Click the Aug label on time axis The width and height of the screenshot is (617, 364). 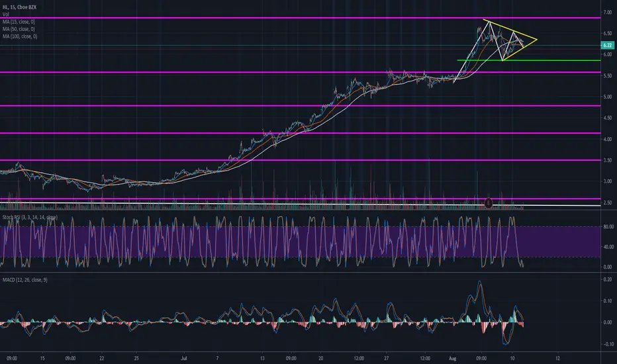click(x=453, y=359)
